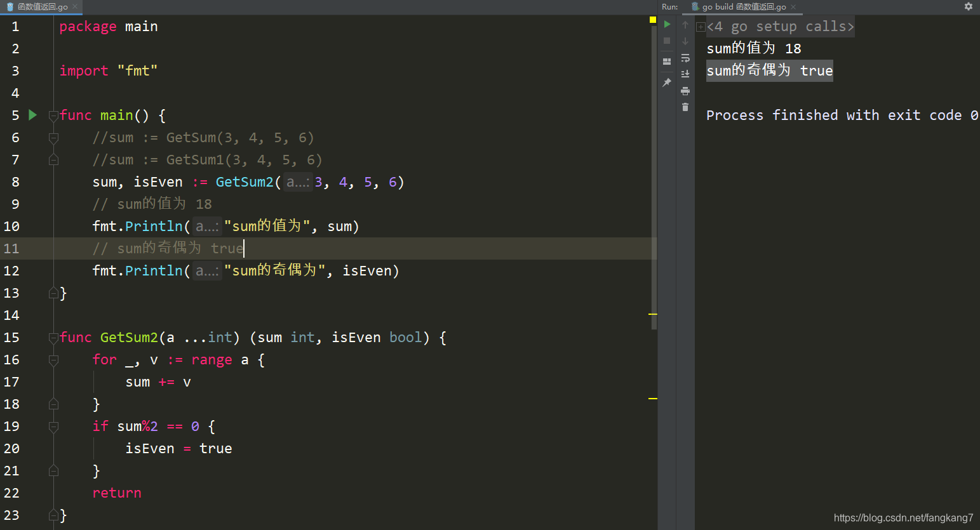This screenshot has height=530, width=980.
Task: Collapse the if block at line 19
Action: click(x=53, y=427)
